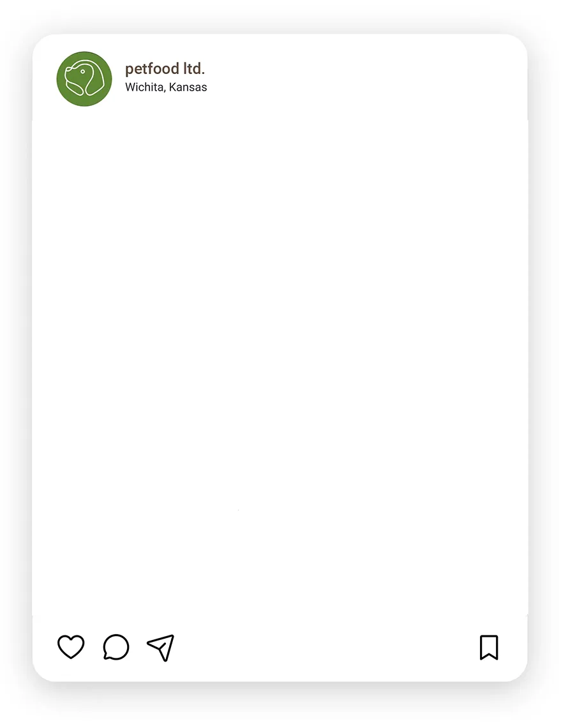Add this post to saved collection

point(489,647)
